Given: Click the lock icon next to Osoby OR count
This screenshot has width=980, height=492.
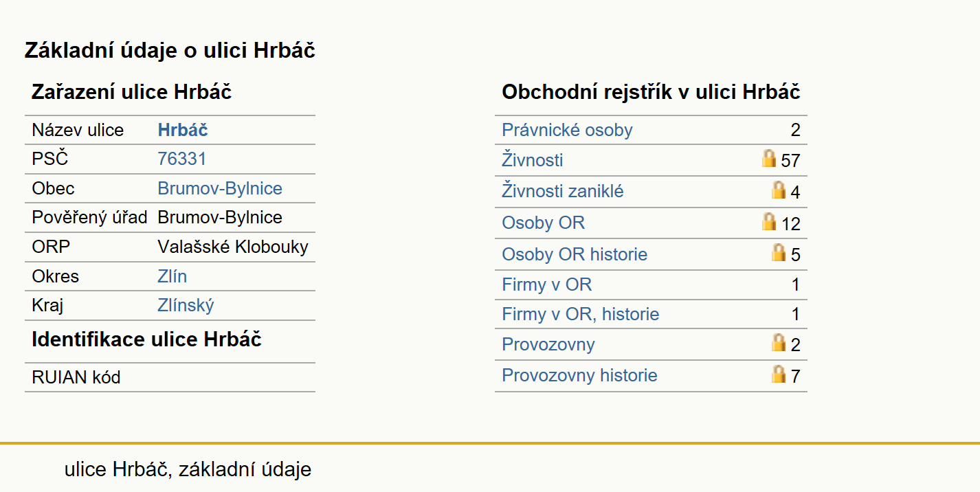Looking at the screenshot, I should (x=769, y=221).
